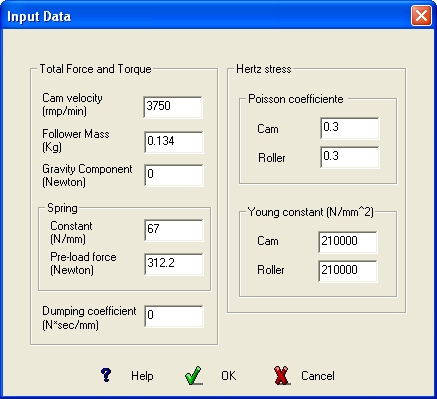Close the Input Data dialog window
This screenshot has height=399, width=437.
(x=421, y=16)
